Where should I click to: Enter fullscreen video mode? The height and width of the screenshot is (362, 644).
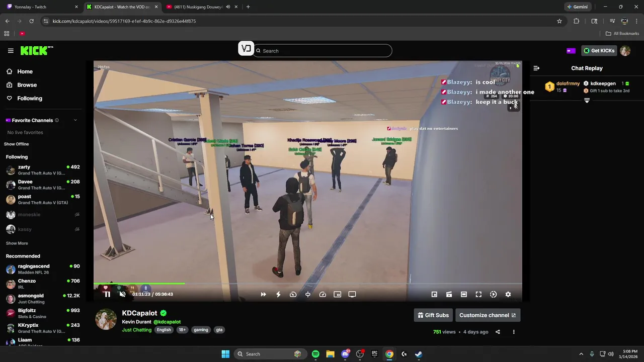[x=478, y=295]
